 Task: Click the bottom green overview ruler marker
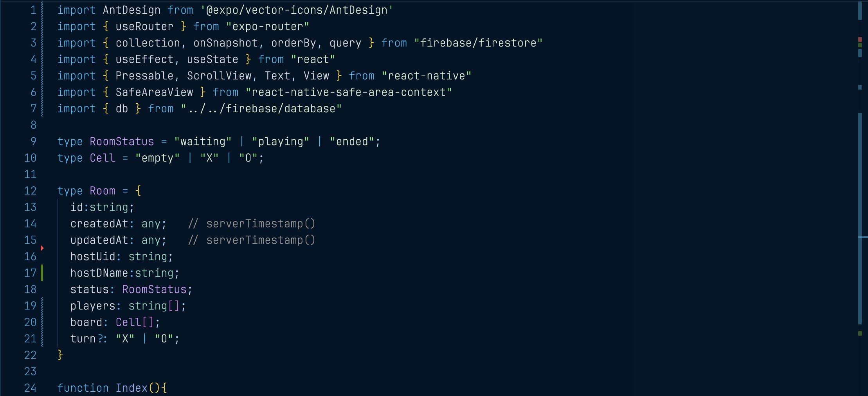pos(860,333)
